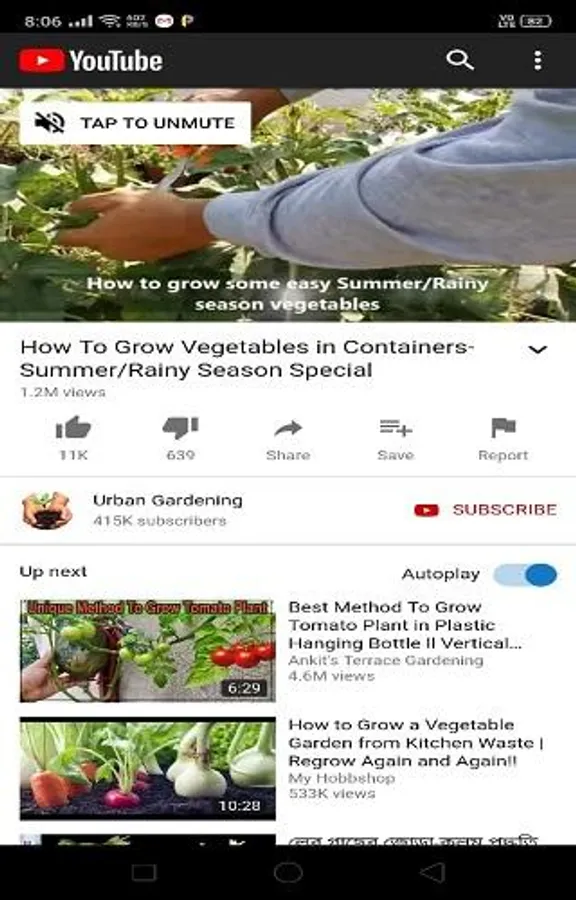The image size is (576, 900).
Task: Tap to unmute the video
Action: tap(135, 123)
